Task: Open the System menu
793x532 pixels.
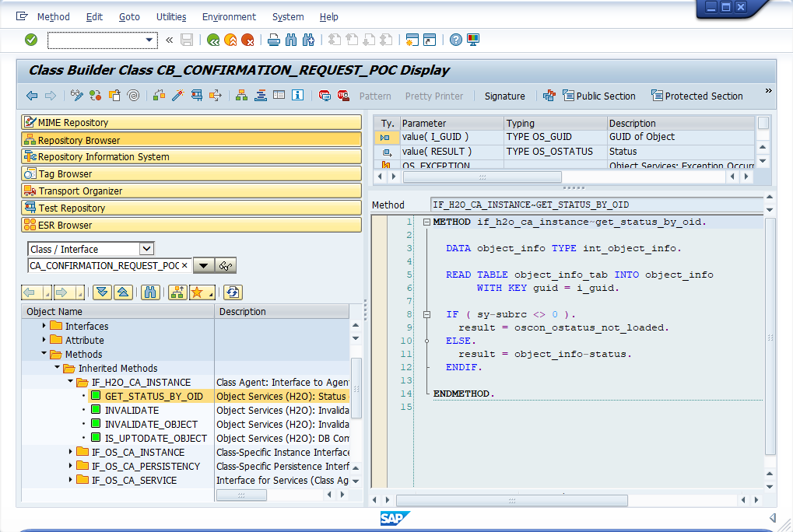Action: tap(288, 16)
